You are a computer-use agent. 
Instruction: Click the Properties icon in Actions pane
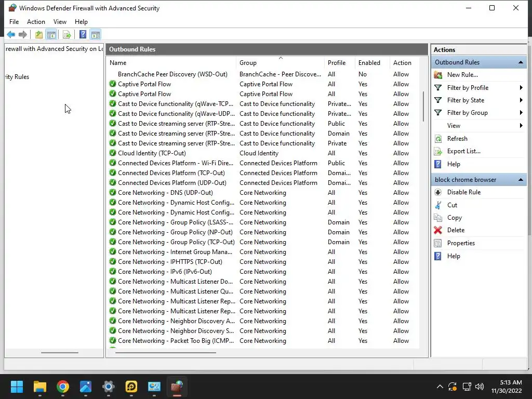point(438,243)
